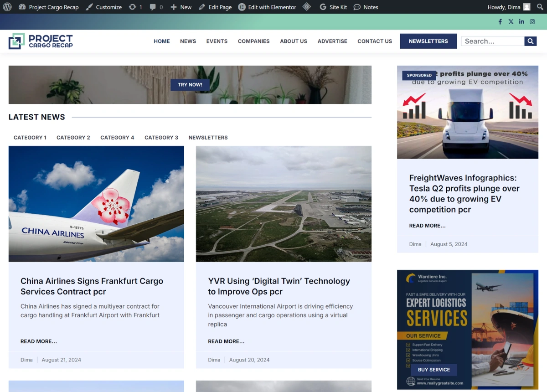Viewport: 547px width, 392px height.
Task: Click the August 20, 2024 date
Action: [x=249, y=360]
